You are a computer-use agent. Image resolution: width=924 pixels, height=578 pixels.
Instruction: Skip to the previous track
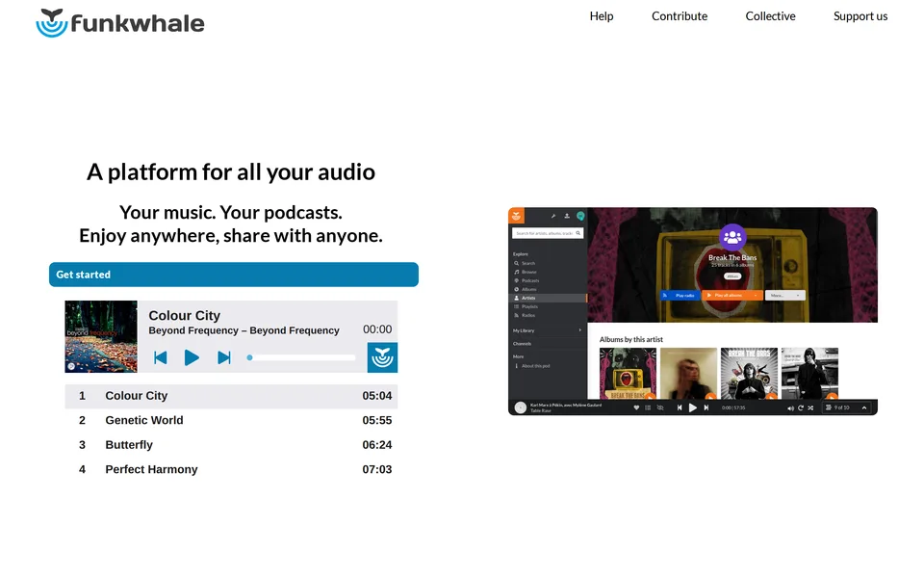(x=161, y=357)
